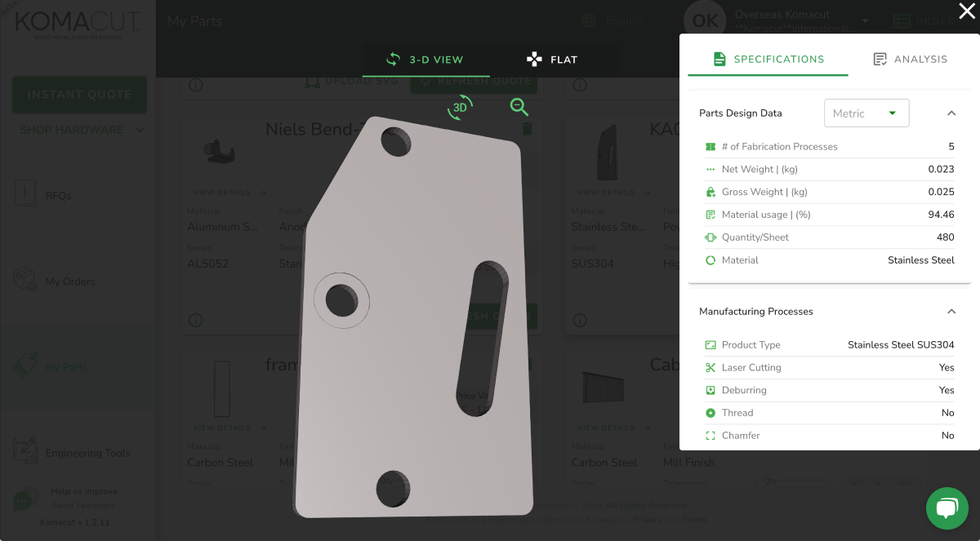Click the Instant Quote button

click(x=78, y=95)
